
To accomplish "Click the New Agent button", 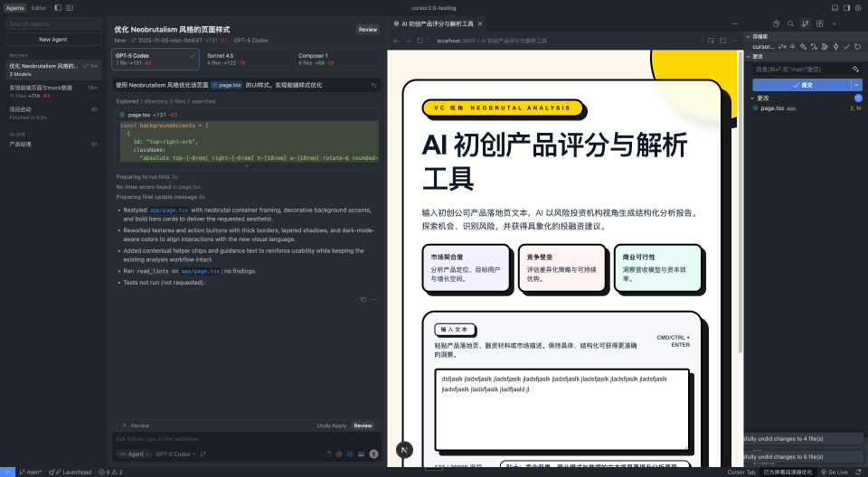I will pyautogui.click(x=53, y=40).
